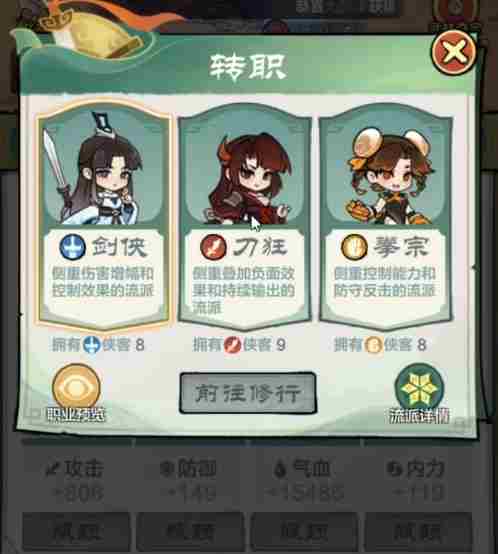Click the blue sword icon beside 剑侠
Image resolution: width=498 pixels, height=554 pixels.
pyautogui.click(x=72, y=246)
